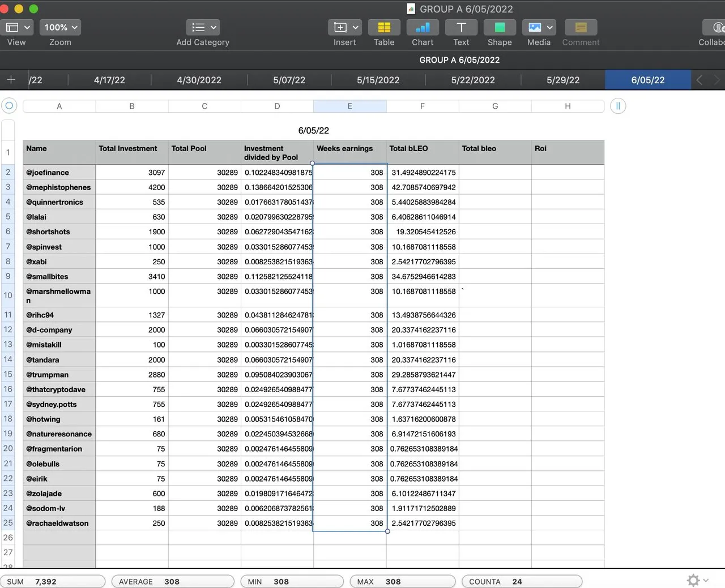Select the @joefinance name cell
Image resolution: width=725 pixels, height=588 pixels.
coord(59,172)
